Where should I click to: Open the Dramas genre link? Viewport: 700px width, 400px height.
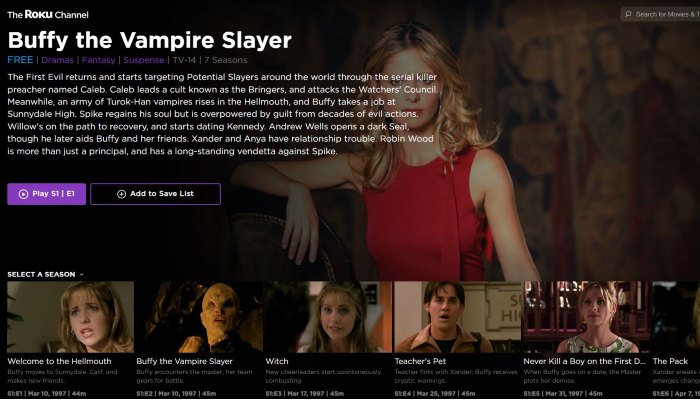pyautogui.click(x=58, y=60)
